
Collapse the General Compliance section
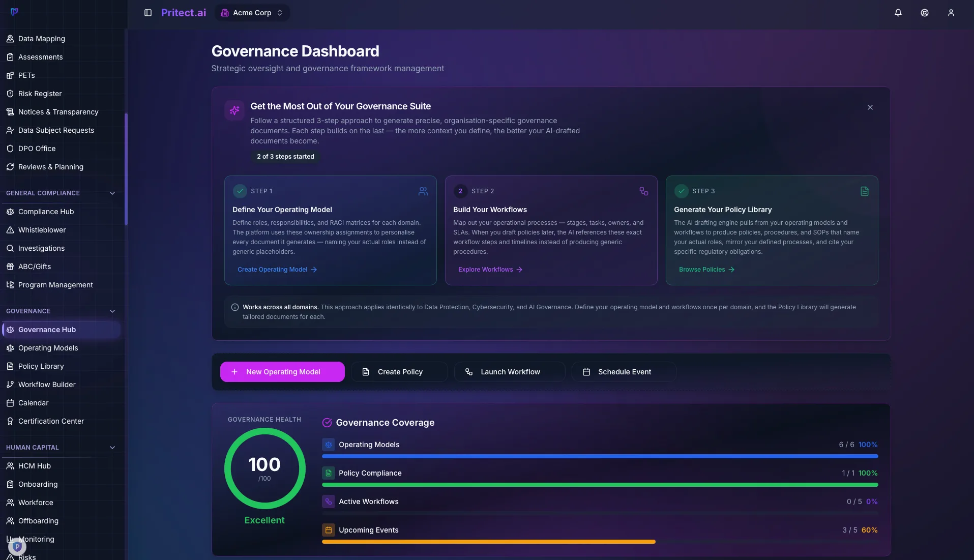pos(112,193)
